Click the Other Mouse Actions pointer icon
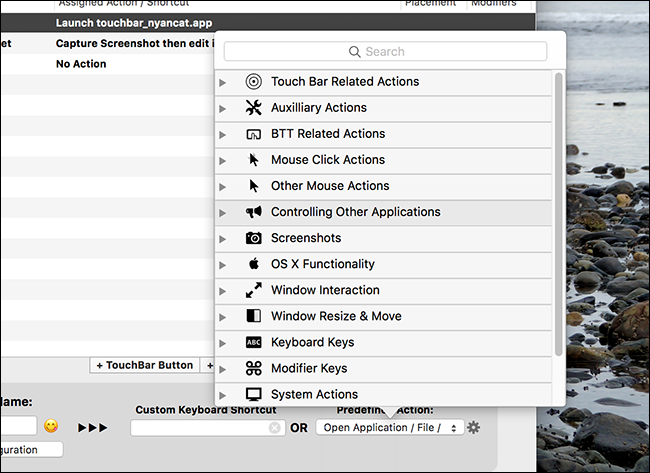This screenshot has width=650, height=473. 254,186
